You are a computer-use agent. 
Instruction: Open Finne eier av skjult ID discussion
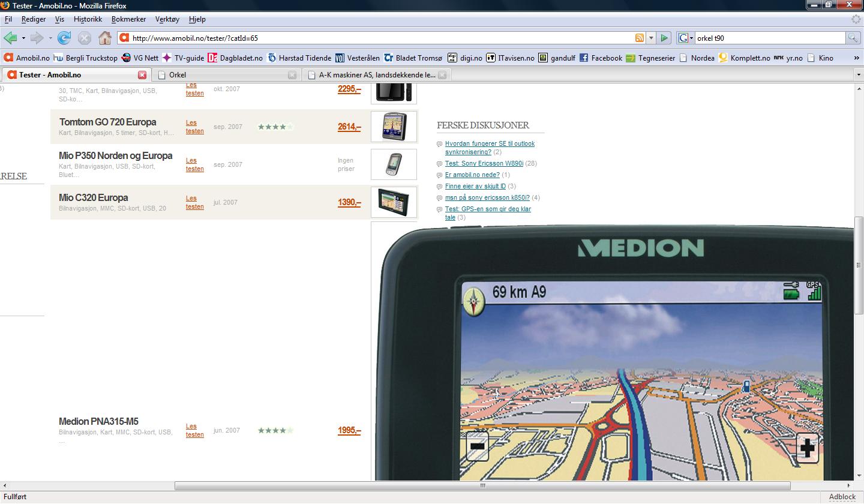(x=475, y=186)
